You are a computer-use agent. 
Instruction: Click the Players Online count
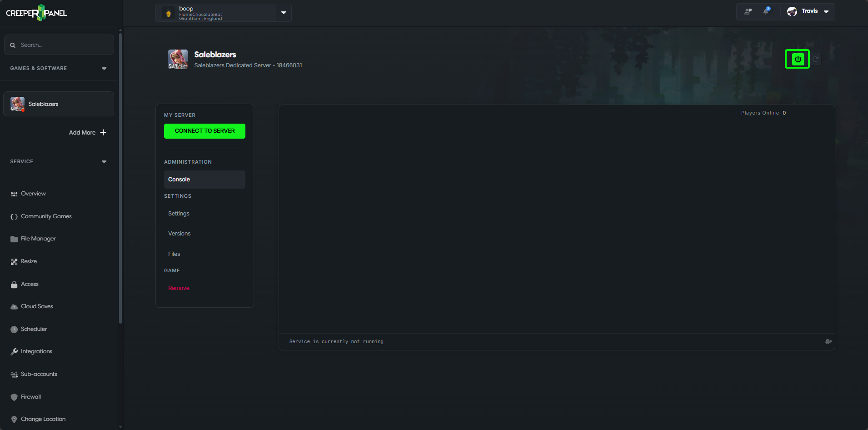pyautogui.click(x=784, y=113)
